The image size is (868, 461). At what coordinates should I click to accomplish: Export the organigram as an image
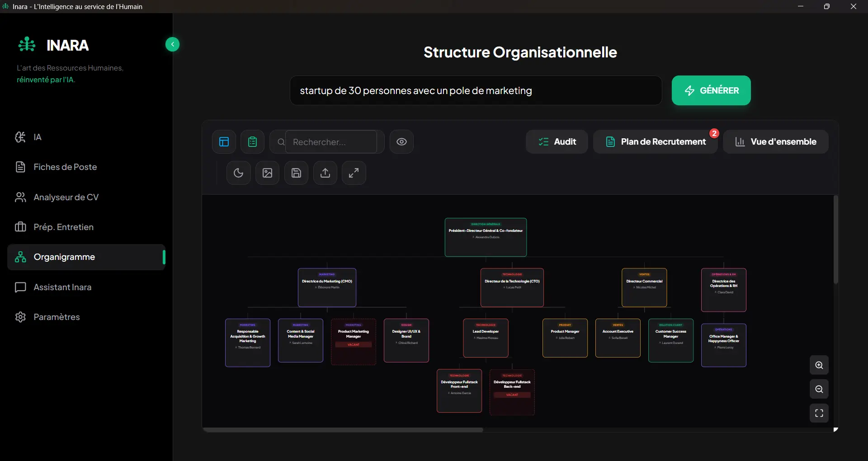(x=268, y=173)
